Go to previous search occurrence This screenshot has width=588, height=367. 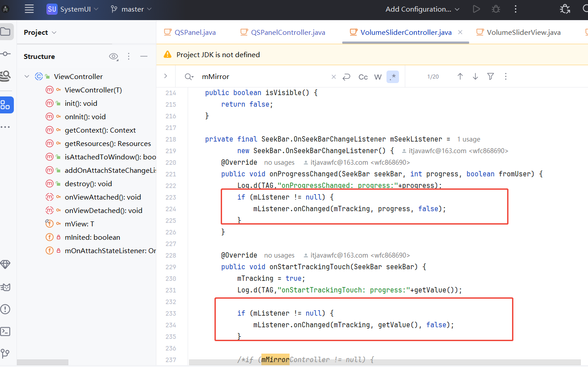click(460, 76)
